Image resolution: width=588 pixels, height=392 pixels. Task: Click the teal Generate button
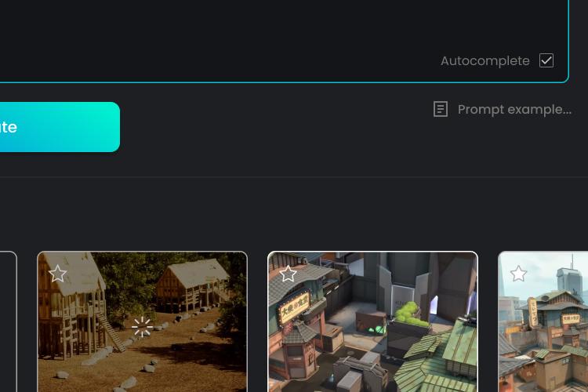tap(60, 127)
